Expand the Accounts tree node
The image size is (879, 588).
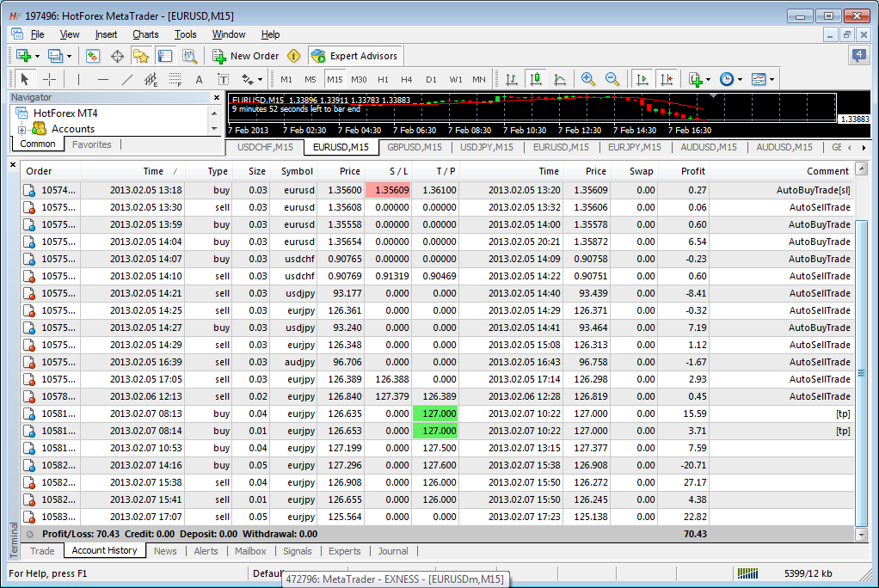(22, 130)
